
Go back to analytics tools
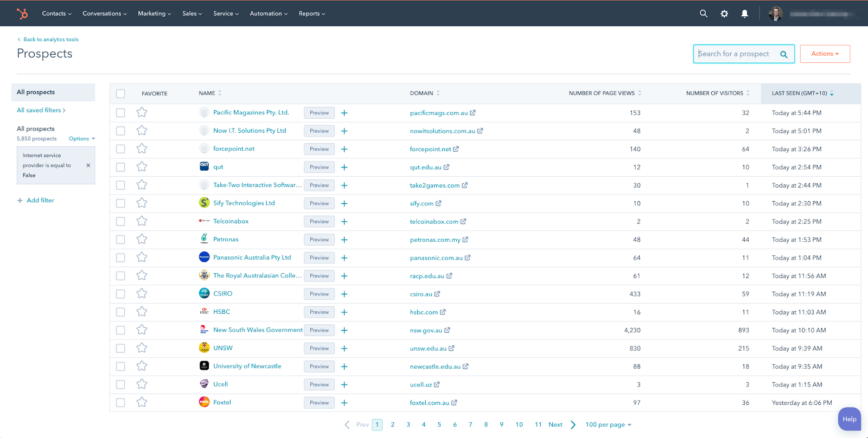point(48,40)
